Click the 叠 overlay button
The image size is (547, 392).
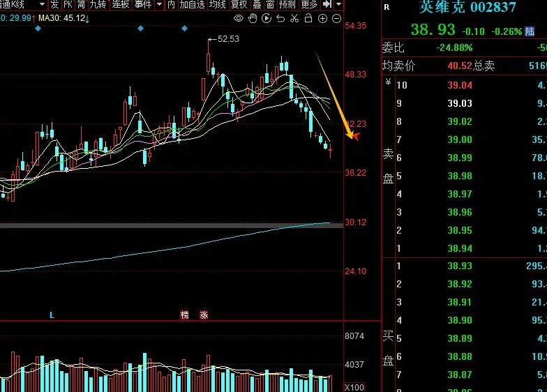coord(257,4)
